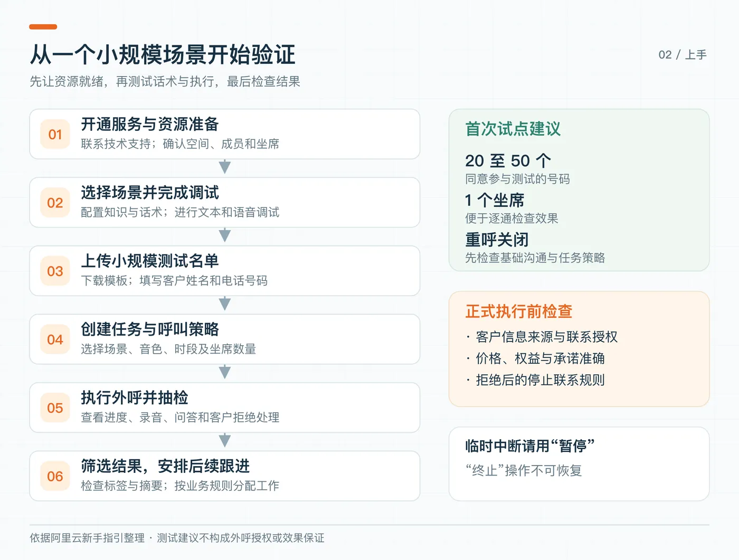This screenshot has width=739, height=560.
Task: Click the orange 01 step number badge
Action: (55, 134)
